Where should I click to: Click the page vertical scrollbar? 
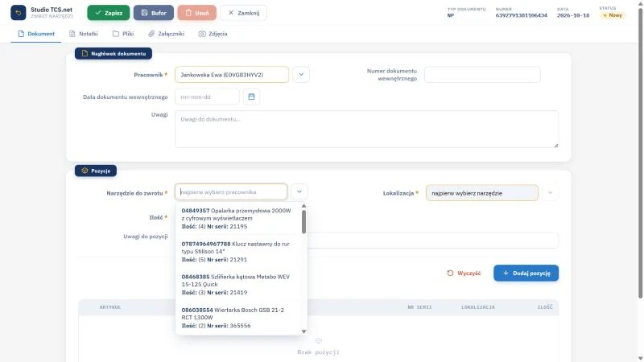coord(640,152)
